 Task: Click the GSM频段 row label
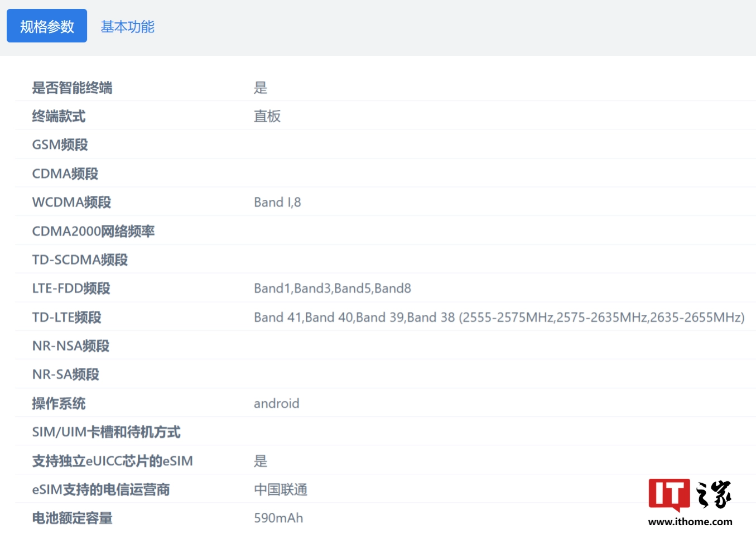(x=60, y=145)
